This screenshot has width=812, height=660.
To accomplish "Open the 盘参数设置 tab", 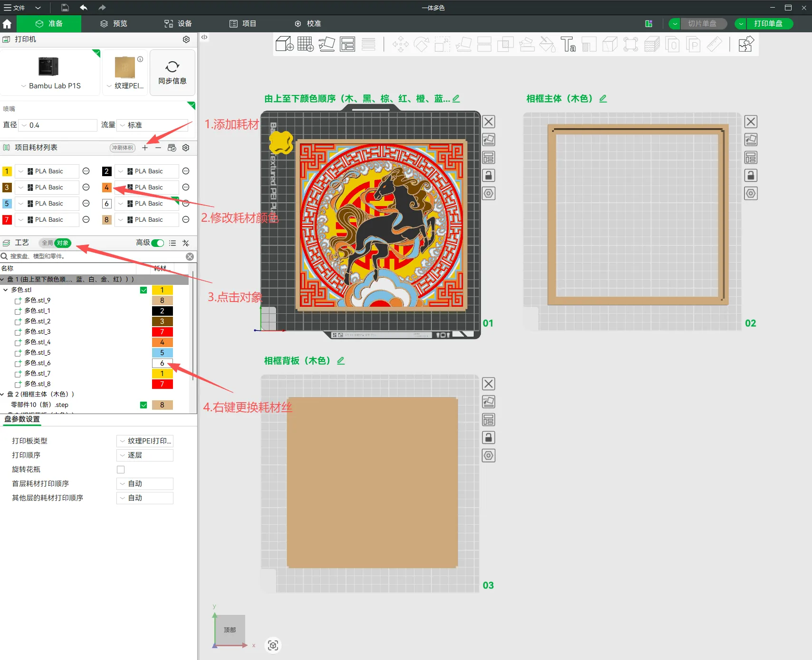I will (x=22, y=419).
